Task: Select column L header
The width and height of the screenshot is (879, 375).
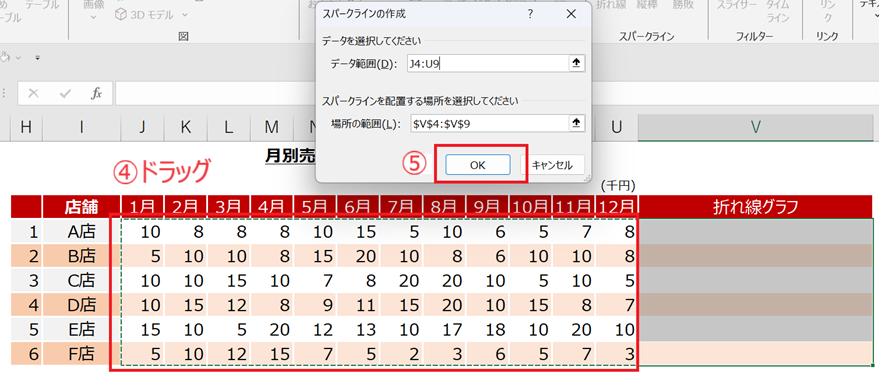Action: point(229,128)
